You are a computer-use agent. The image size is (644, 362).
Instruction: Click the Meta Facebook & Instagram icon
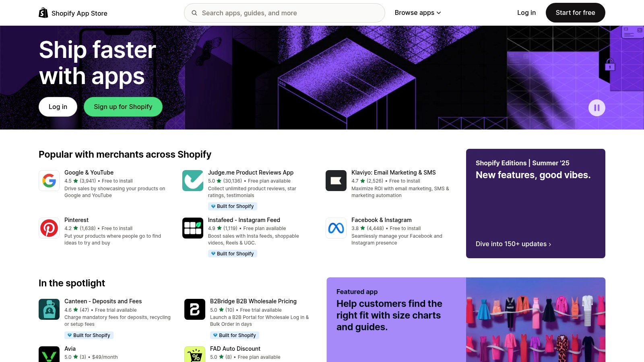click(336, 228)
